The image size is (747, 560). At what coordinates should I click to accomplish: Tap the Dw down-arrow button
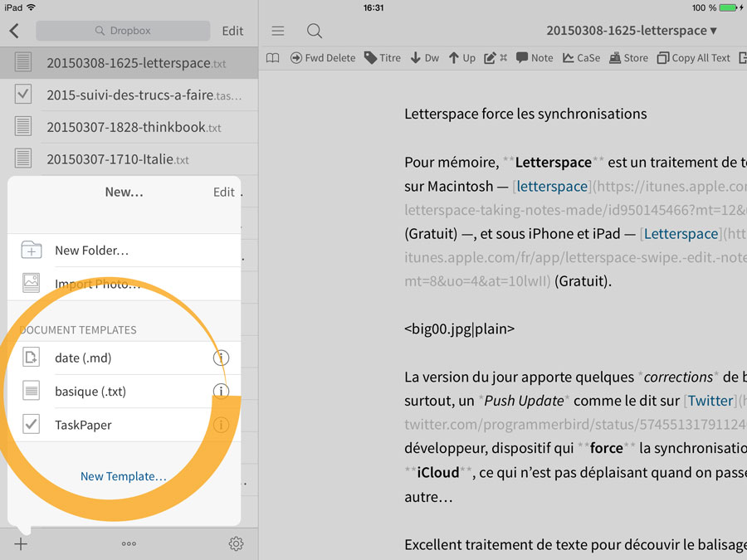tap(424, 58)
